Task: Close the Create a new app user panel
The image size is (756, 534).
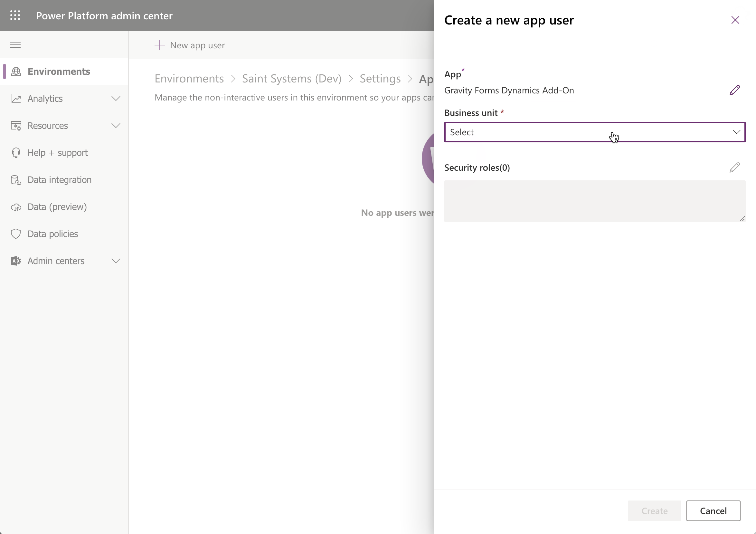Action: [x=735, y=20]
